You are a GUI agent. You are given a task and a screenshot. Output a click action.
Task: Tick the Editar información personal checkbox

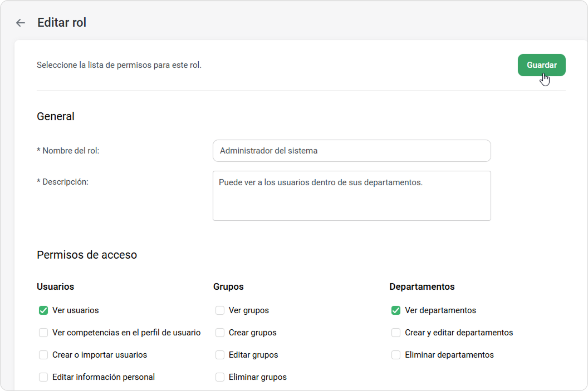[43, 377]
